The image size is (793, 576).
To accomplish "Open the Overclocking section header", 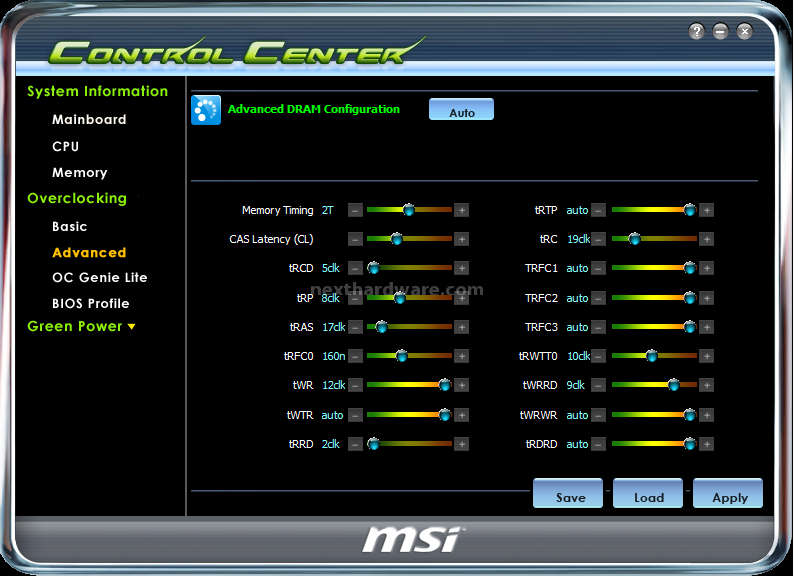I will coord(77,198).
